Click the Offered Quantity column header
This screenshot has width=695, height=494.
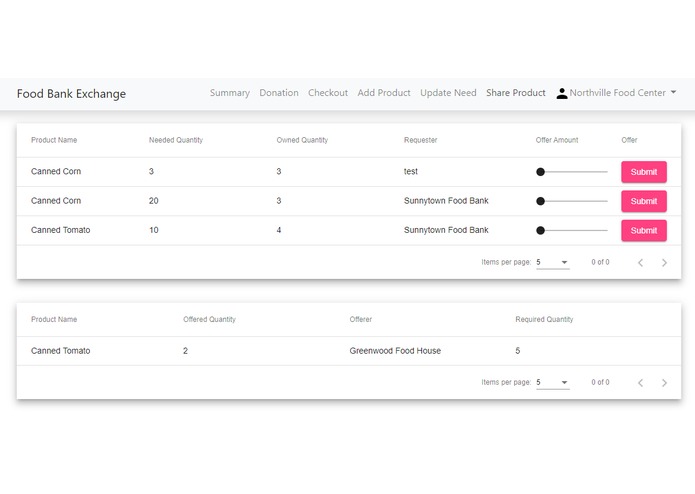pyautogui.click(x=209, y=319)
